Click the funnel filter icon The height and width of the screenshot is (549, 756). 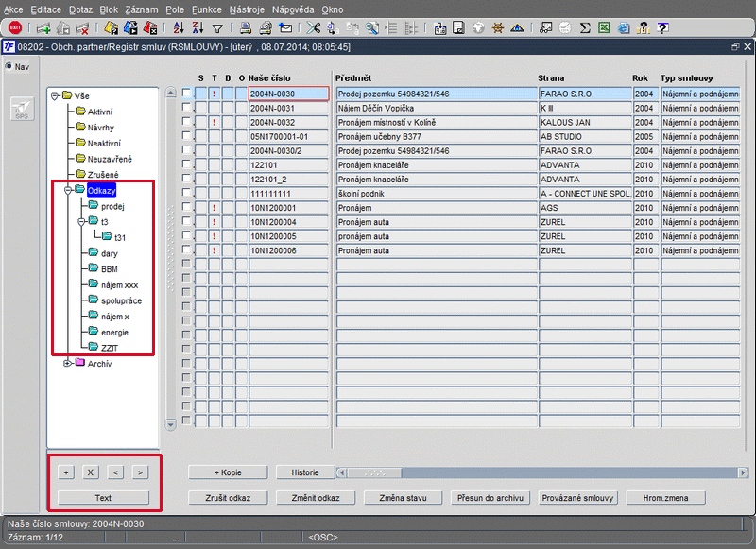click(x=217, y=29)
